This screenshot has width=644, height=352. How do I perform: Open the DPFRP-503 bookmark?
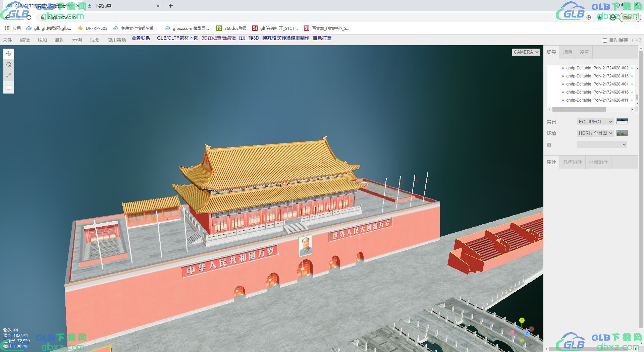93,28
